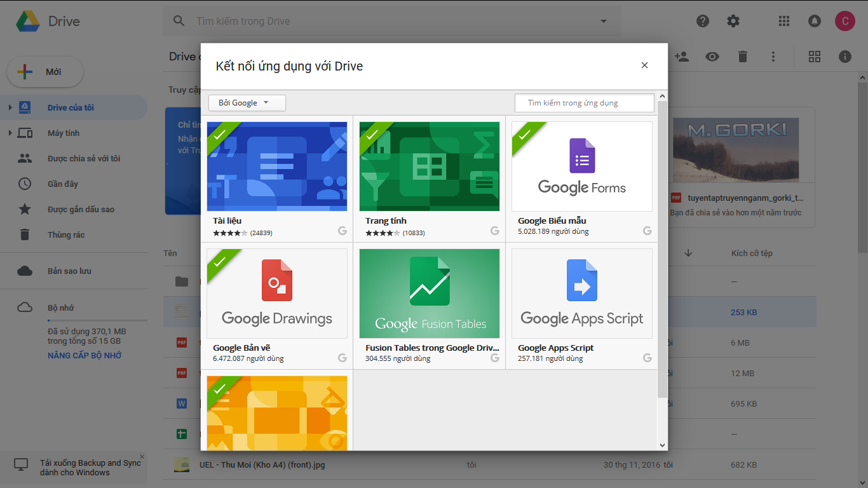
Task: Switch to grid view layout
Action: [x=815, y=57]
